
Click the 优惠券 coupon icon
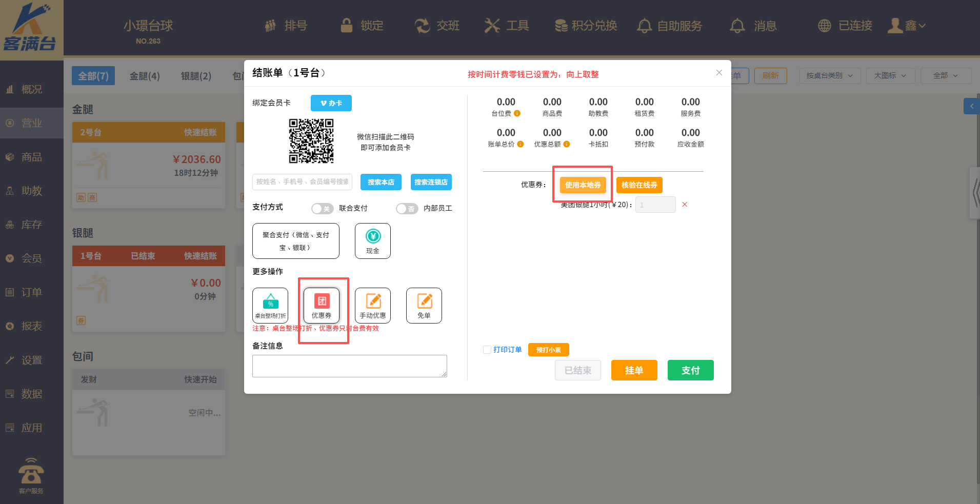[322, 305]
